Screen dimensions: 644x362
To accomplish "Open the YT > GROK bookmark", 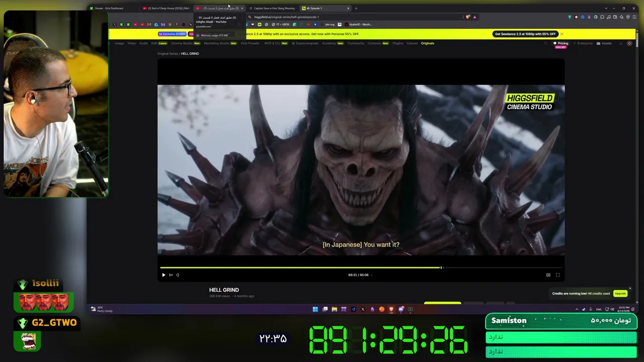I will point(281,25).
